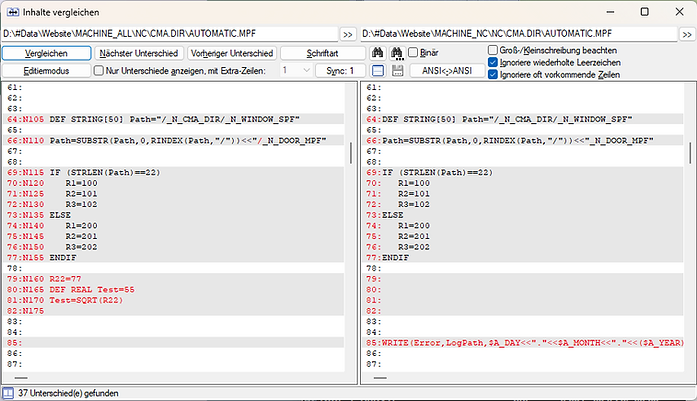Select right line 73 ELSE
The height and width of the screenshot is (401, 697).
coord(523,215)
